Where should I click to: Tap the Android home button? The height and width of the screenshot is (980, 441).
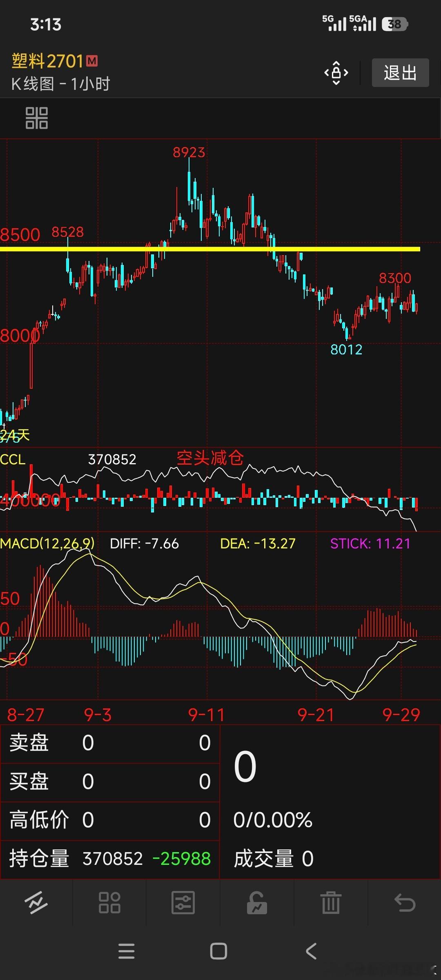click(218, 951)
